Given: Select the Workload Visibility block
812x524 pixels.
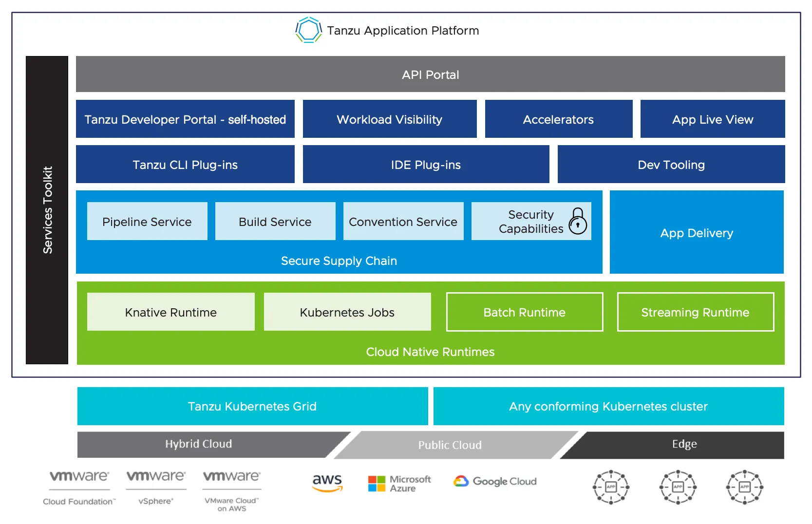Looking at the screenshot, I should tap(390, 119).
